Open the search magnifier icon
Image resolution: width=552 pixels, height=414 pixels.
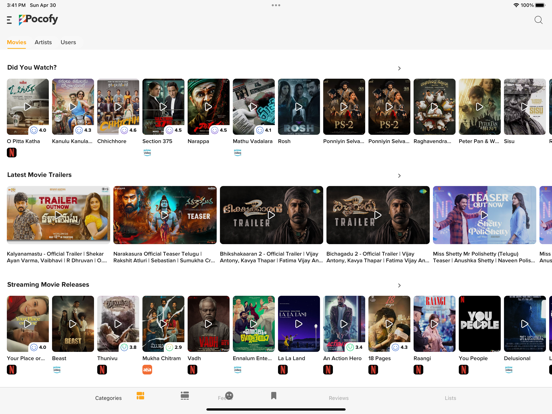(x=538, y=20)
